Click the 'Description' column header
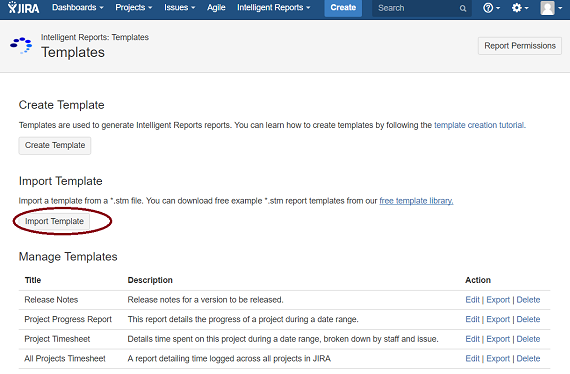This screenshot has width=570, height=374. click(x=150, y=280)
